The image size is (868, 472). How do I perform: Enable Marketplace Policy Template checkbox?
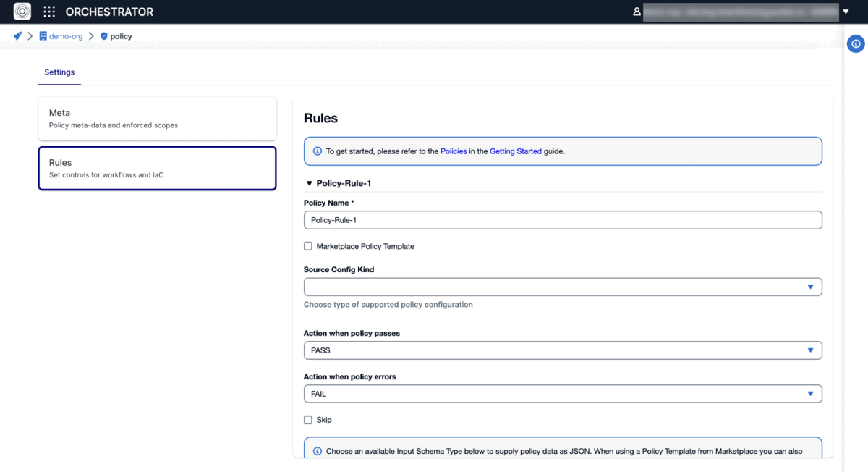308,246
